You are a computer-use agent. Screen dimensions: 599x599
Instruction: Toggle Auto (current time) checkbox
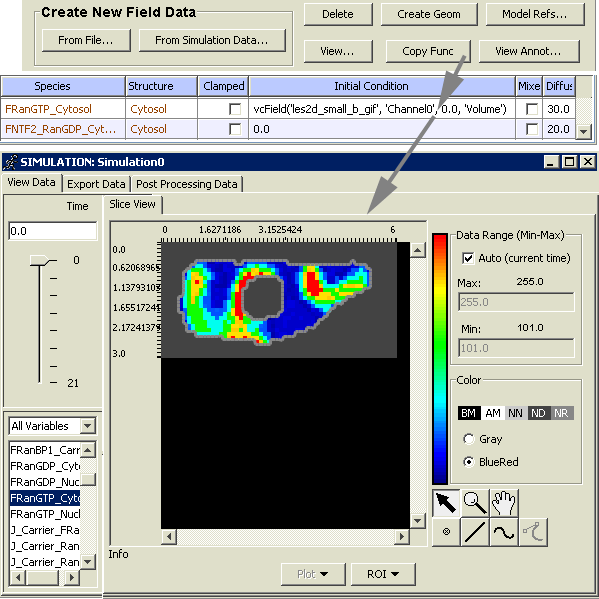(468, 258)
